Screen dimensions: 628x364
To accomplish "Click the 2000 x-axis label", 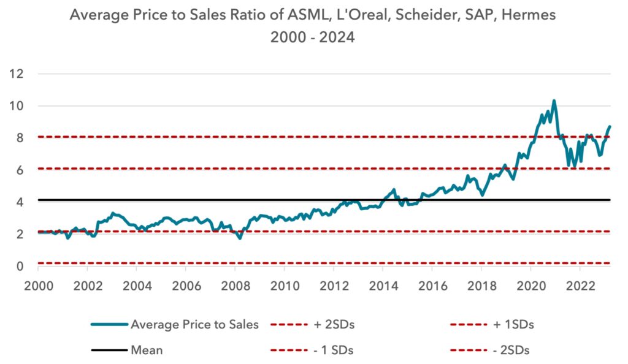I will click(x=39, y=286).
